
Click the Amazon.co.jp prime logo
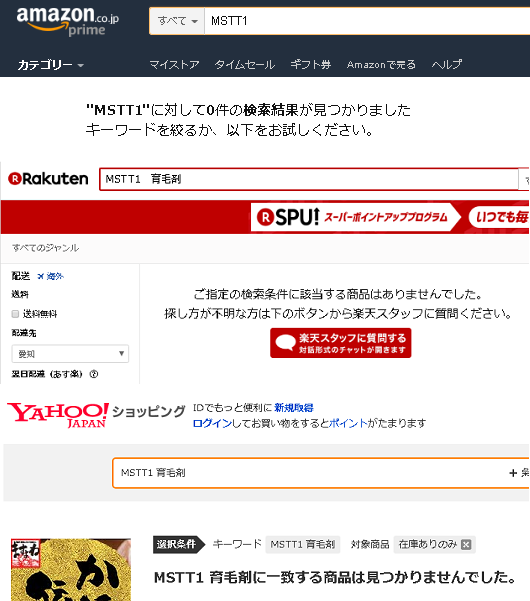pos(68,21)
